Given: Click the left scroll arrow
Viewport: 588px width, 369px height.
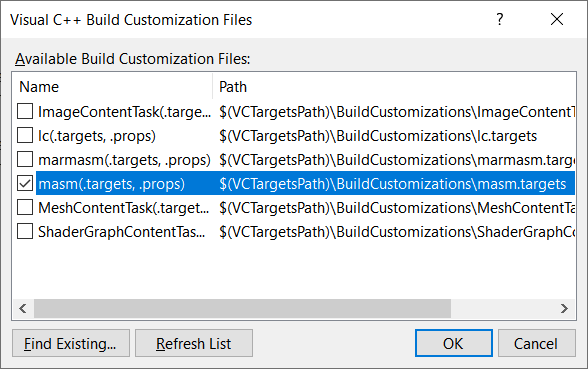Looking at the screenshot, I should [23, 309].
